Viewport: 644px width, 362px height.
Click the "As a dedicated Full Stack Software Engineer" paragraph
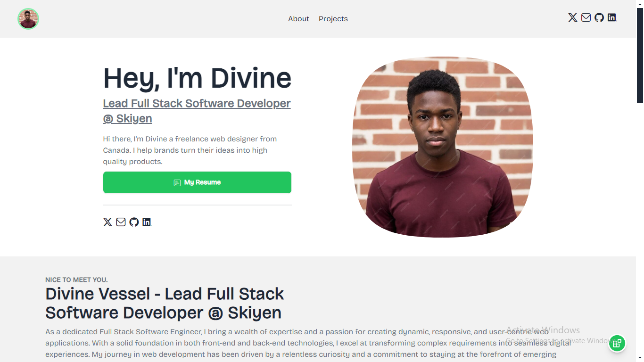[x=308, y=343]
